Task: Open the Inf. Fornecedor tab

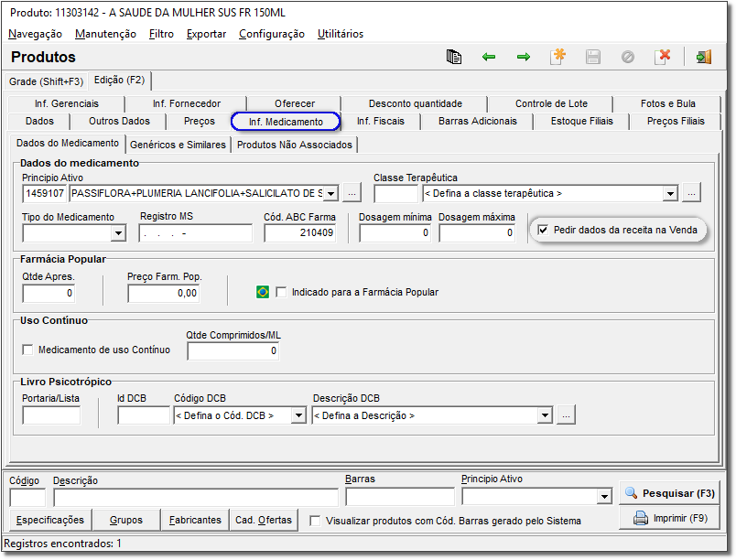Action: point(187,103)
